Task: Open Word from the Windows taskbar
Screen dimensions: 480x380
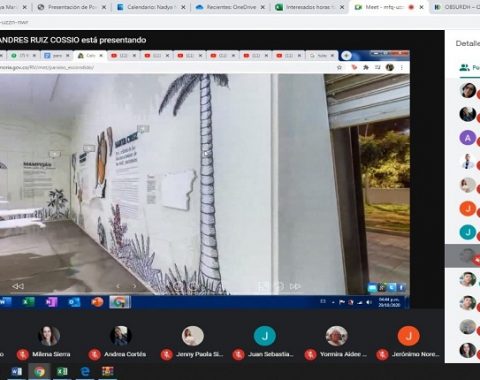Action: click(x=16, y=371)
